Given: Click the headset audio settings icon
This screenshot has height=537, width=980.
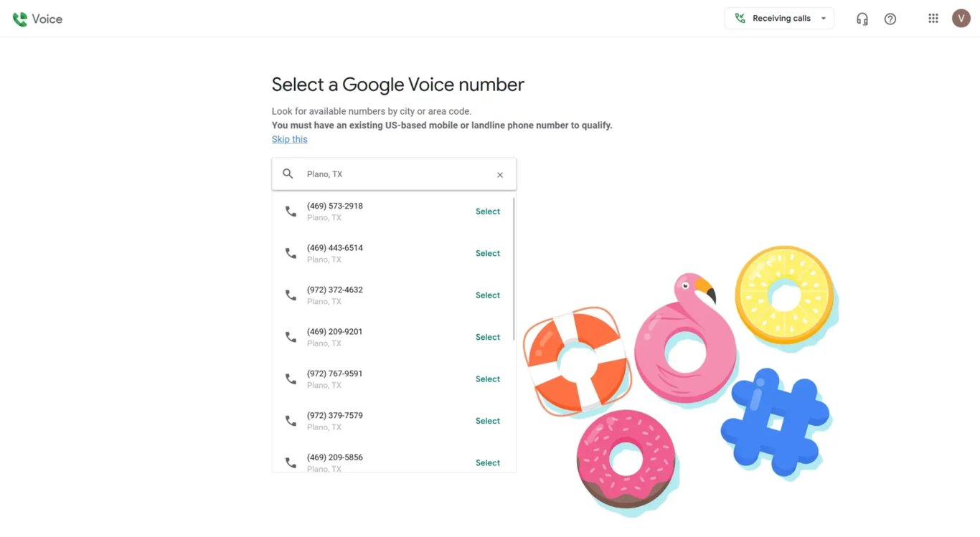Looking at the screenshot, I should [x=862, y=19].
